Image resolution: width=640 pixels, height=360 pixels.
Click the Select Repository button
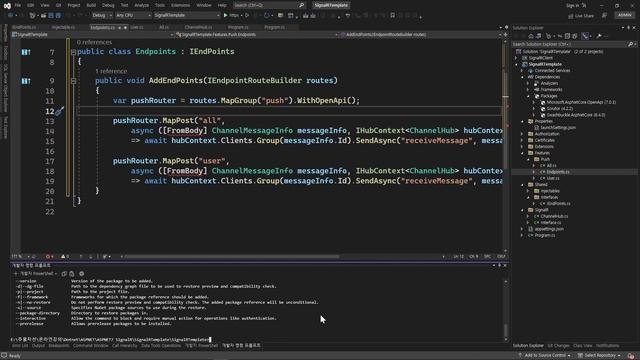point(599,356)
